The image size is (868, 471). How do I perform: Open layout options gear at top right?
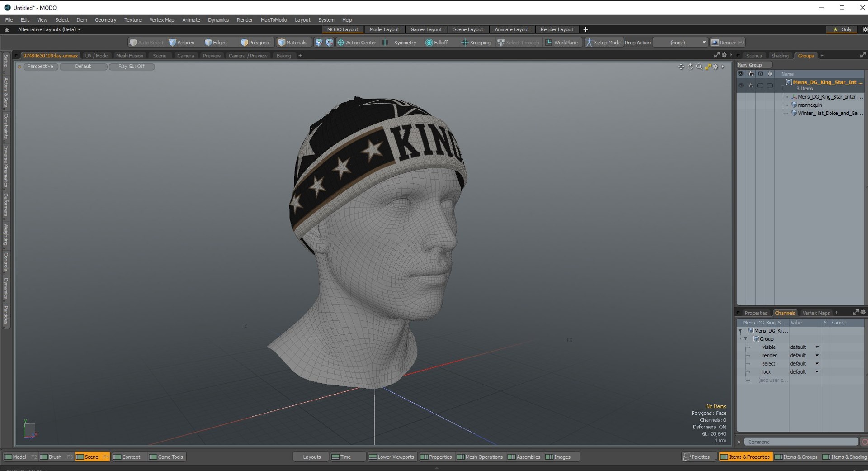[x=864, y=29]
